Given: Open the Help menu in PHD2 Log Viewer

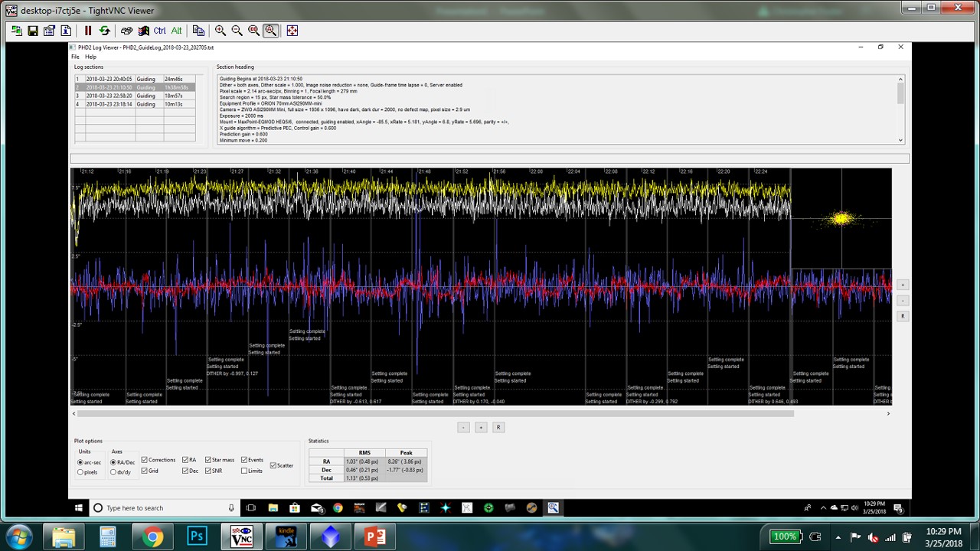Looking at the screenshot, I should click(90, 57).
